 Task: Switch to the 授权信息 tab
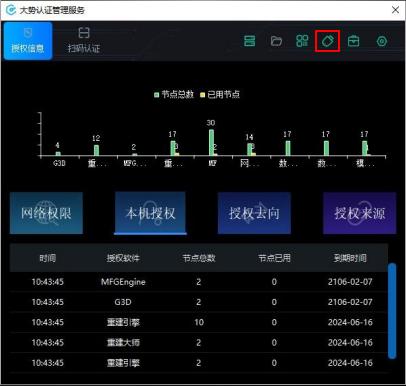[x=28, y=41]
